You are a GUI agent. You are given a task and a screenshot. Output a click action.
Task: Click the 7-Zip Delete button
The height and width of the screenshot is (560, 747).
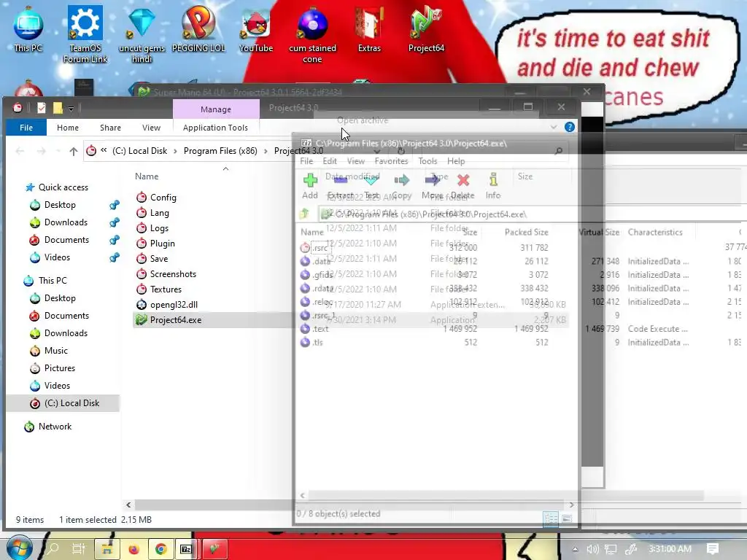click(x=462, y=186)
